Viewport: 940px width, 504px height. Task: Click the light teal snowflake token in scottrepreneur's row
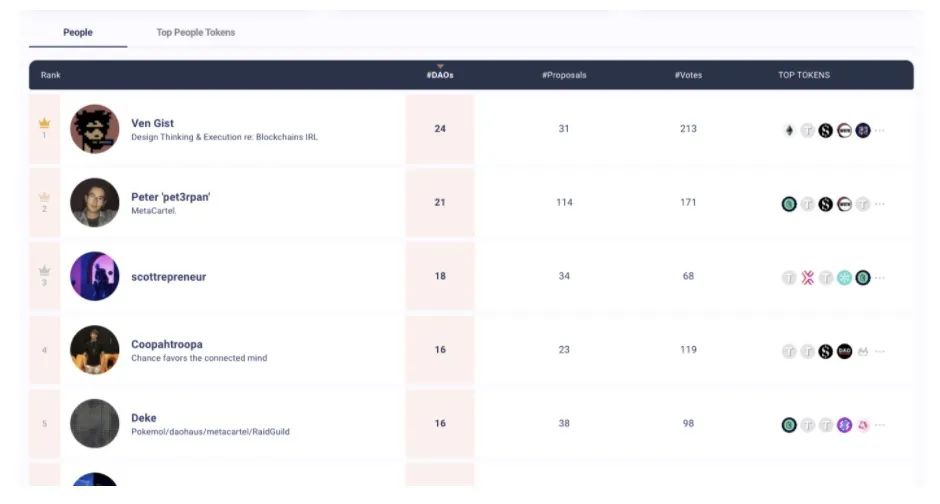[844, 278]
